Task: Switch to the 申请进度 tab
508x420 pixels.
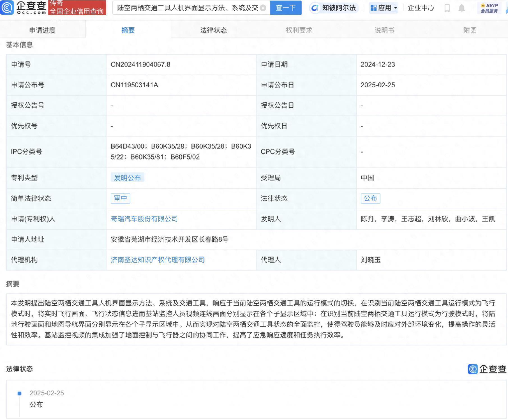Action: pyautogui.click(x=43, y=30)
